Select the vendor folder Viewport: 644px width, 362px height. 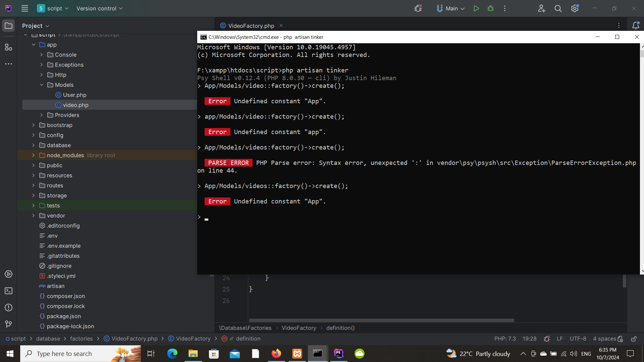[56, 216]
